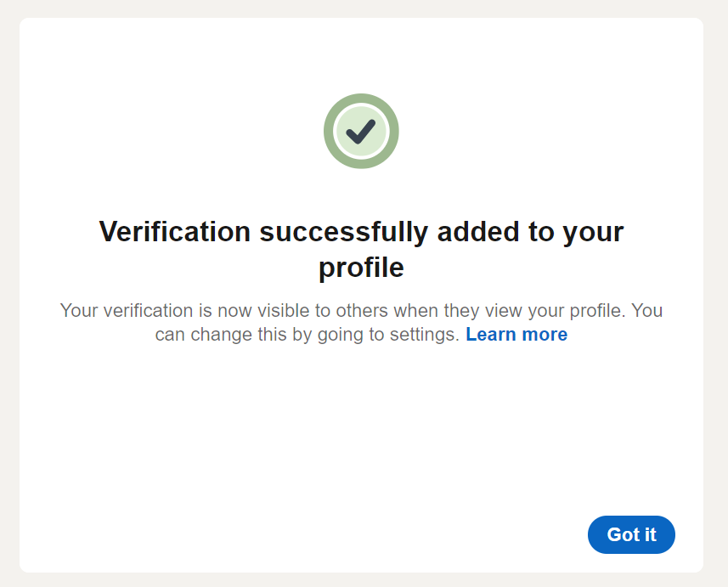Dismiss the dialog with Got it

631,534
